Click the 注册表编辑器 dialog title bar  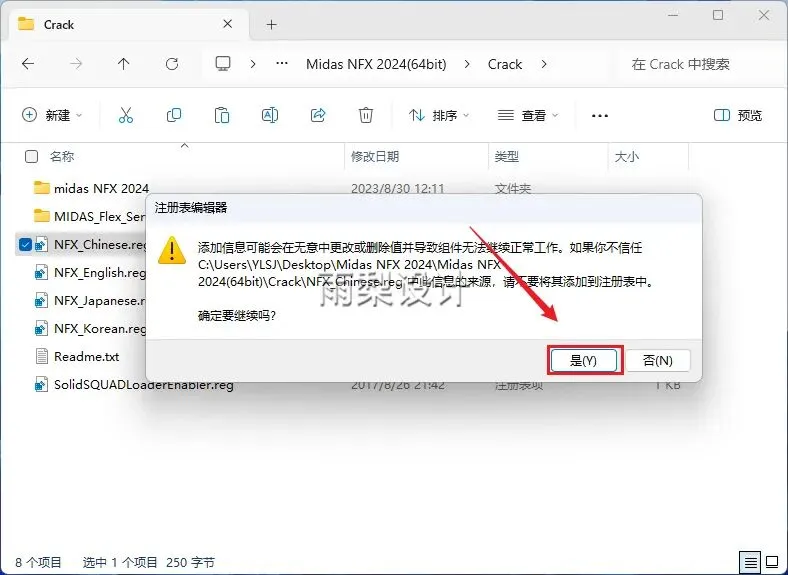click(424, 208)
